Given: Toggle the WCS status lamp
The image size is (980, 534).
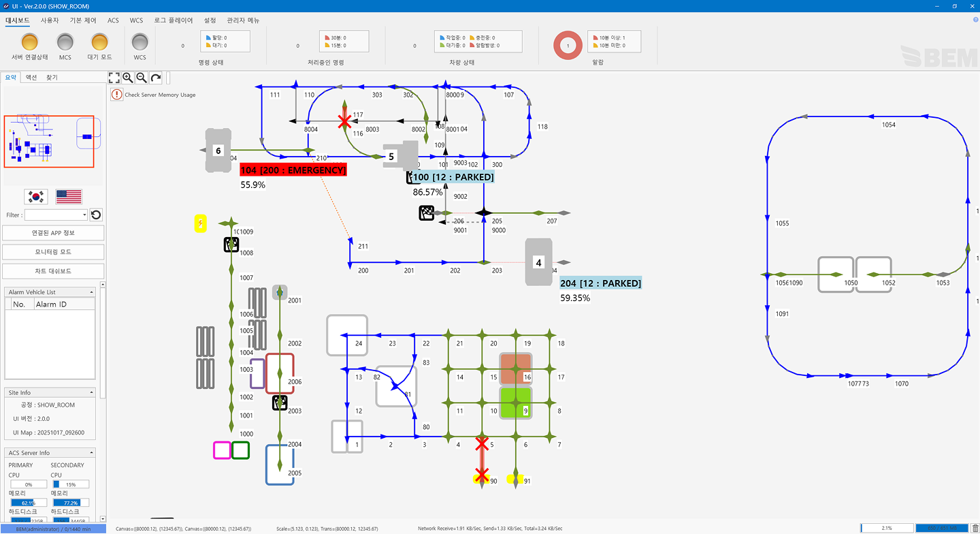Looking at the screenshot, I should 140,43.
